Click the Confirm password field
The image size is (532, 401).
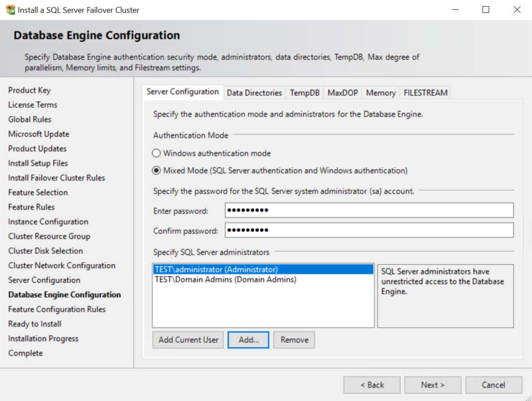[x=369, y=230]
